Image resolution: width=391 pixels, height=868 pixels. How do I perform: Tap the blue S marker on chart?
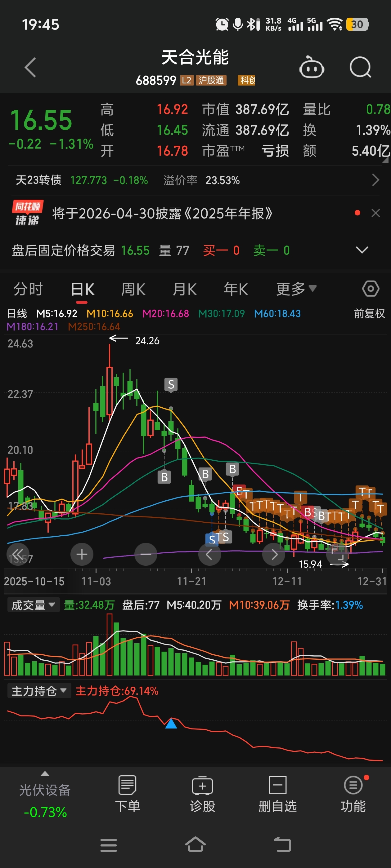(x=212, y=539)
